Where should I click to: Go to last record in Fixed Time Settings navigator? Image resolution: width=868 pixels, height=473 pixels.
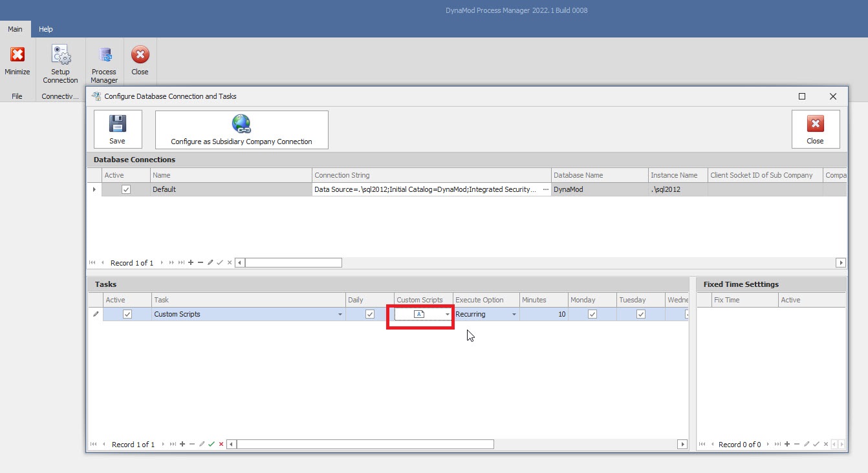(777, 445)
